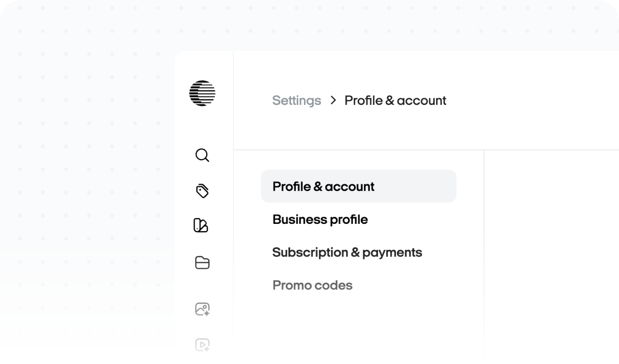Click the Profile & account breadcrumb title
Screen dimensions: 619x364
coord(395,100)
